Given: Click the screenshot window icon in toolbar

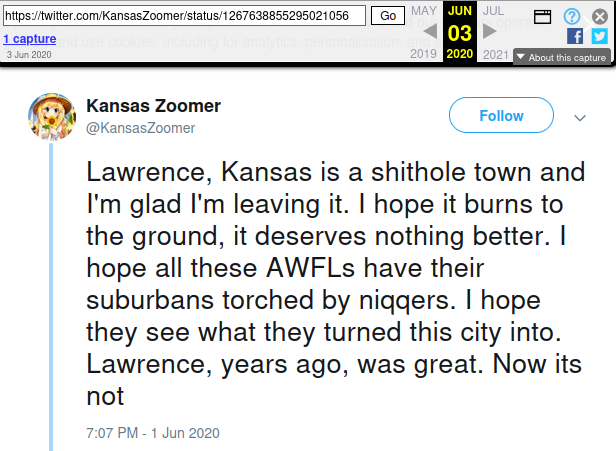Looking at the screenshot, I should pyautogui.click(x=543, y=16).
